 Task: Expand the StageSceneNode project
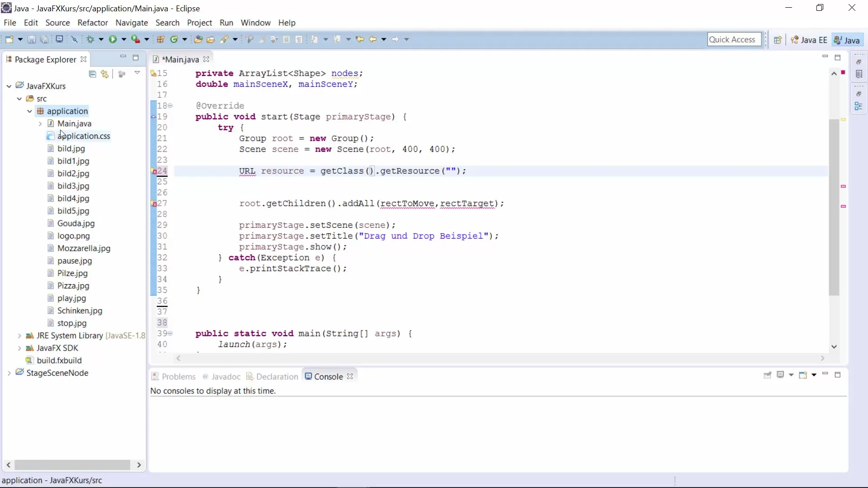9,373
